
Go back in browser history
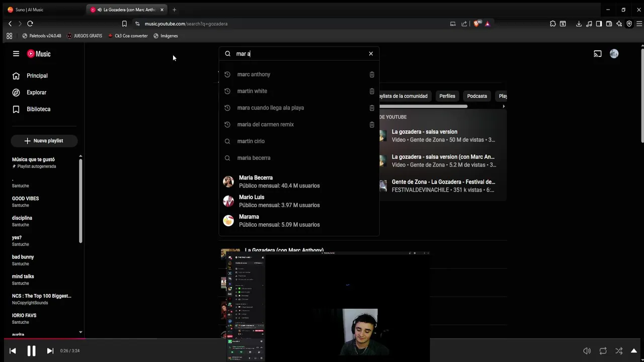pyautogui.click(x=10, y=24)
